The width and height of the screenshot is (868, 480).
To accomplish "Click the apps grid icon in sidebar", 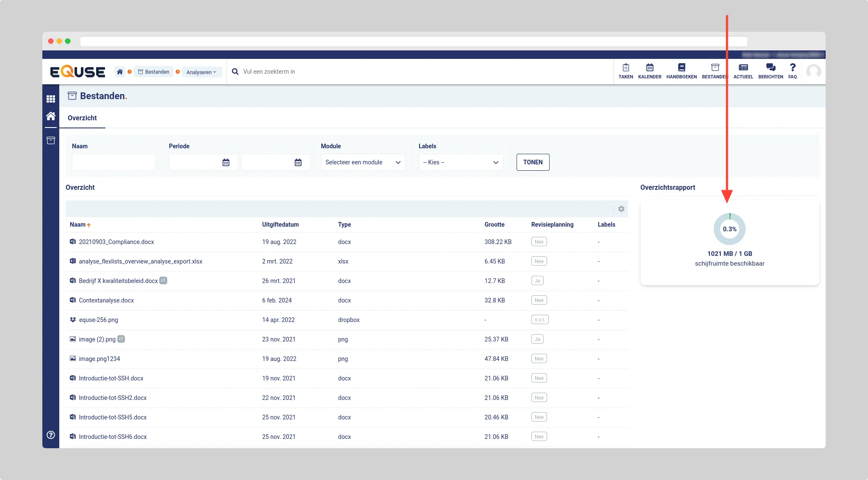I will click(x=51, y=99).
